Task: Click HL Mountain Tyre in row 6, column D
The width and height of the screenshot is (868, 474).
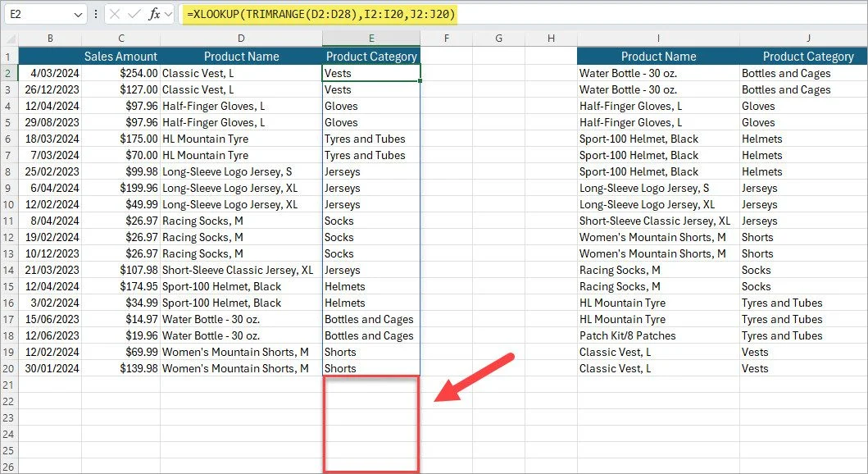Action: (241, 139)
